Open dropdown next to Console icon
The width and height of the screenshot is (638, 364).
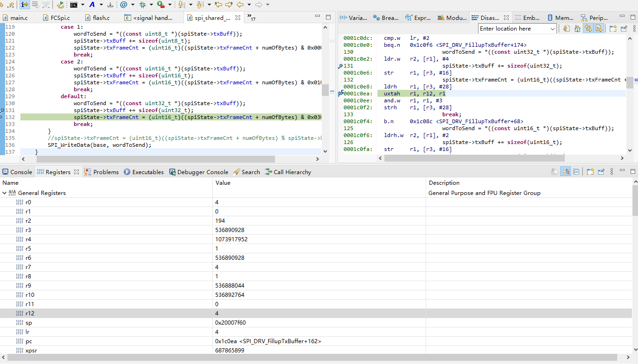(x=83, y=5)
